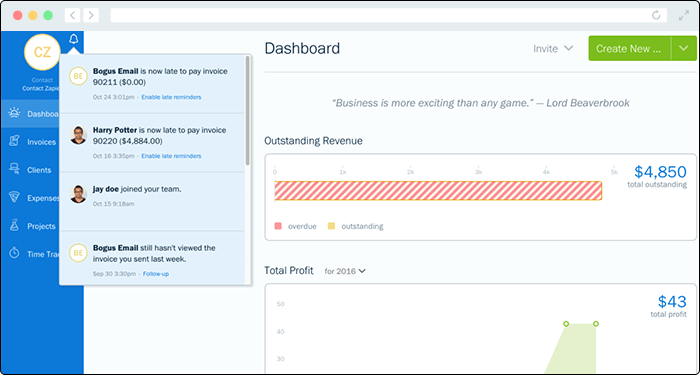The height and width of the screenshot is (375, 700).
Task: Click the Dashboard page heading
Action: (x=302, y=48)
